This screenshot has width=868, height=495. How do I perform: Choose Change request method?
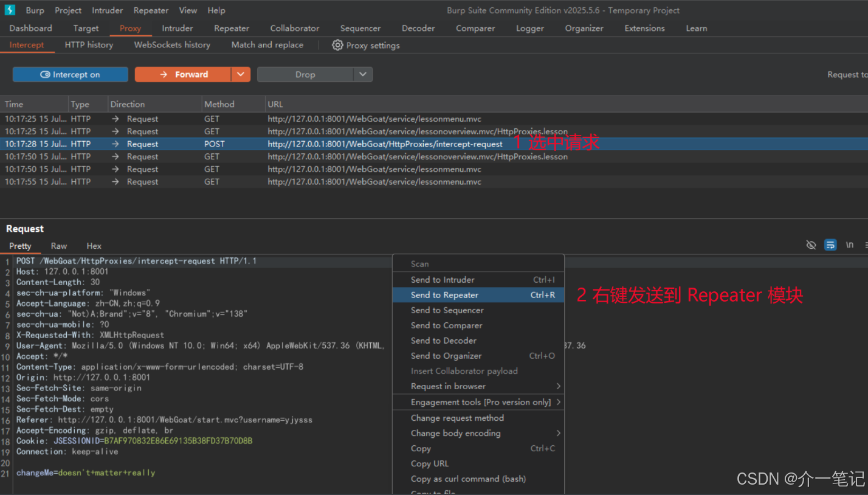478,418
